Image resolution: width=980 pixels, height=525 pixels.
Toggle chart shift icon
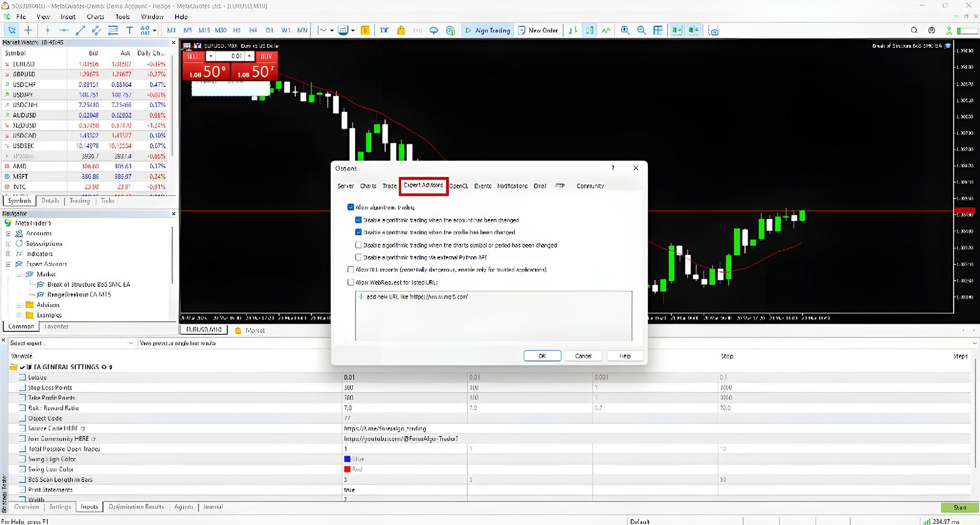(x=693, y=30)
